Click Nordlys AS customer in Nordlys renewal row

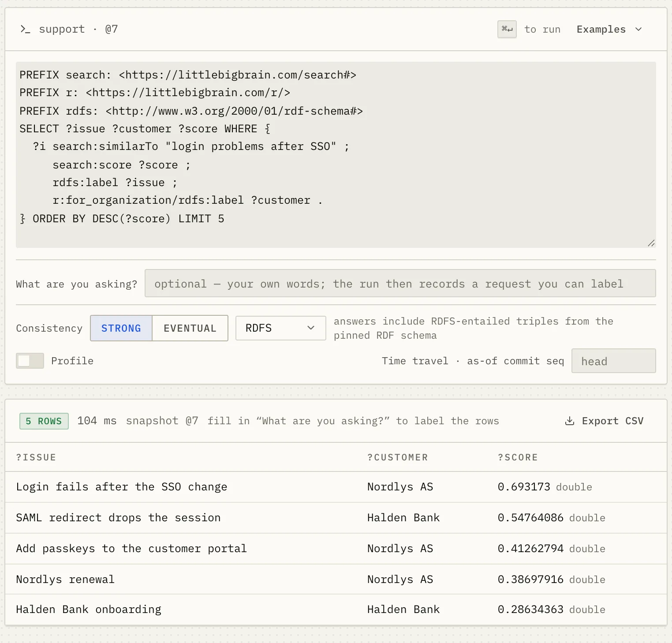(x=400, y=579)
